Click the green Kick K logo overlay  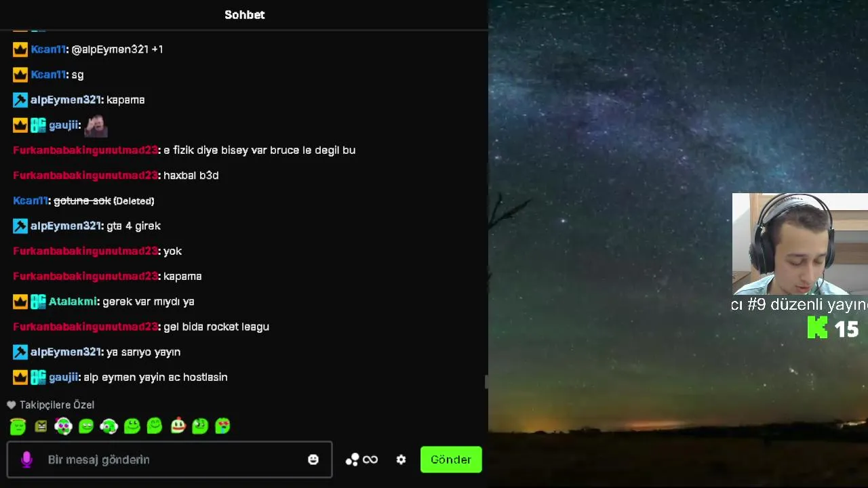pos(818,327)
